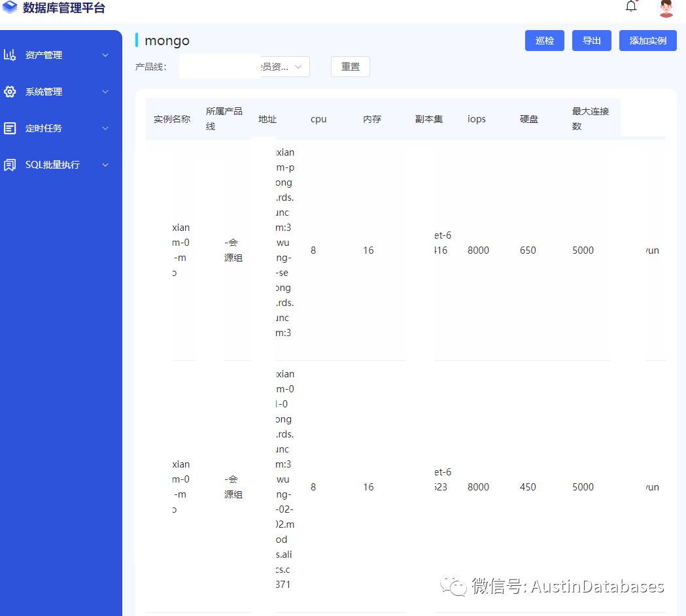Click the SQL批量执行 book icon

coord(10,165)
